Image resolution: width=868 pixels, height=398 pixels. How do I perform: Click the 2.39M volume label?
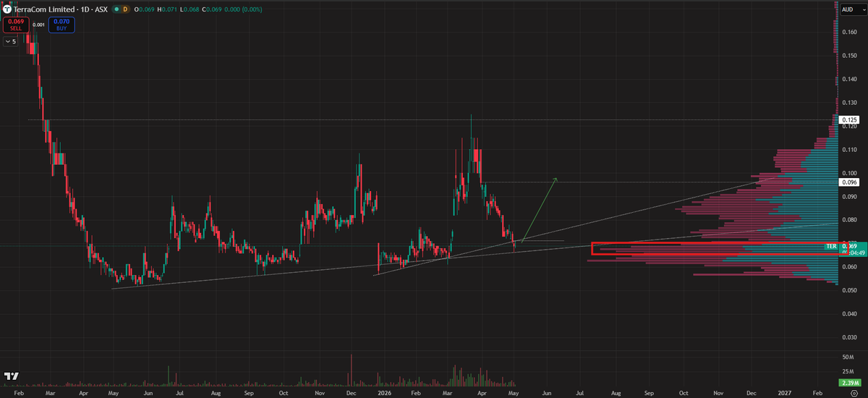850,382
